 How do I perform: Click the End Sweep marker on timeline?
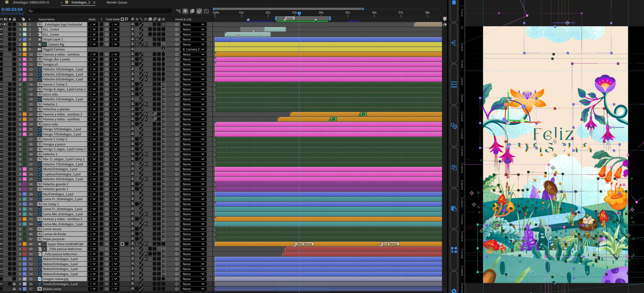click(390, 244)
